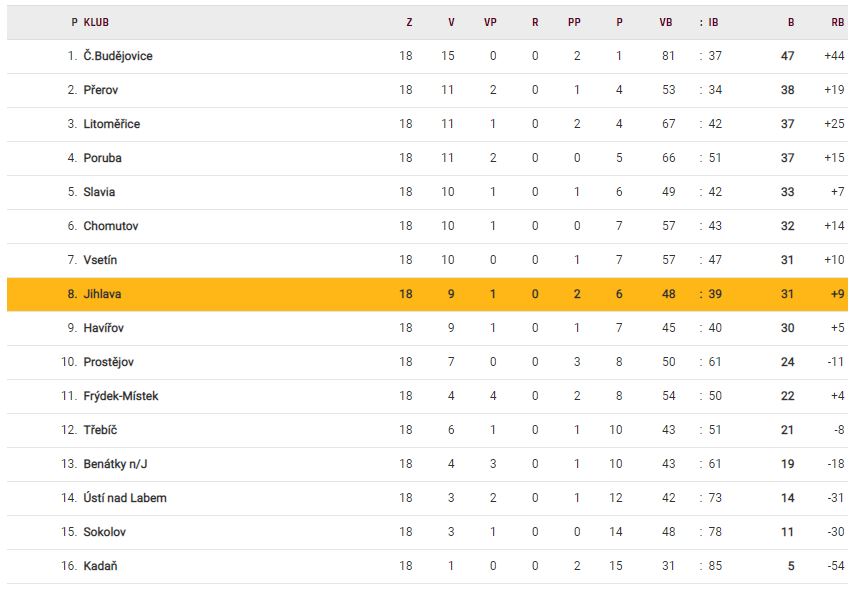Image resolution: width=859 pixels, height=593 pixels.
Task: Click the Přerov team name
Action: click(x=101, y=90)
